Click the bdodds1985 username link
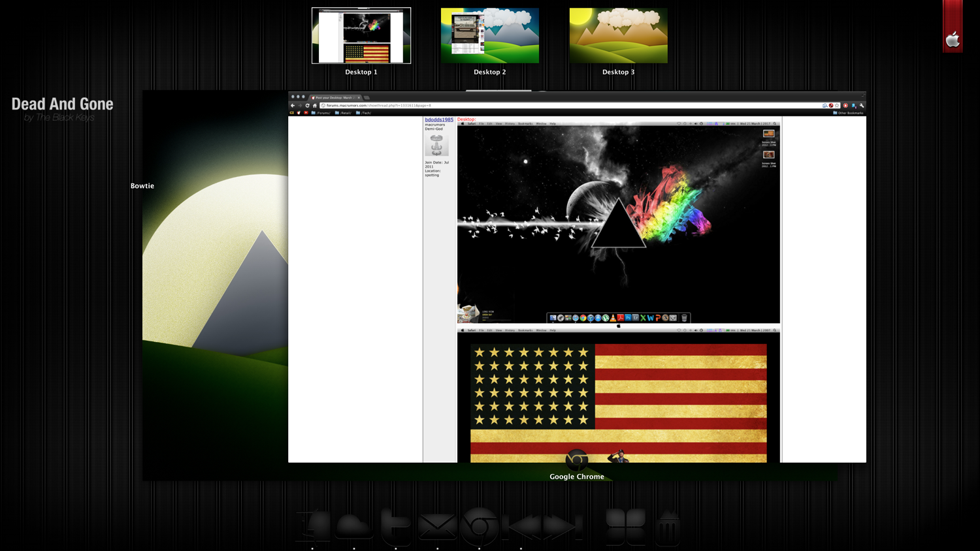The height and width of the screenshot is (551, 980). tap(439, 119)
